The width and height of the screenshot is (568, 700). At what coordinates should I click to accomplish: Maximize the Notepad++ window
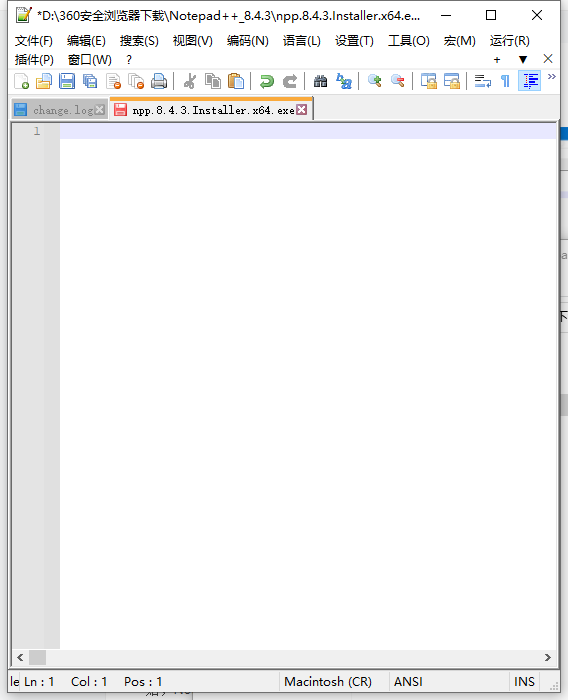(x=491, y=15)
